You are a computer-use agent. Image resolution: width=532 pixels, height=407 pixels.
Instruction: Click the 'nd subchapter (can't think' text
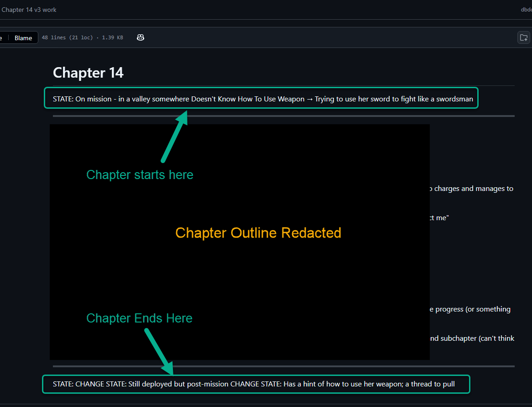(x=472, y=338)
